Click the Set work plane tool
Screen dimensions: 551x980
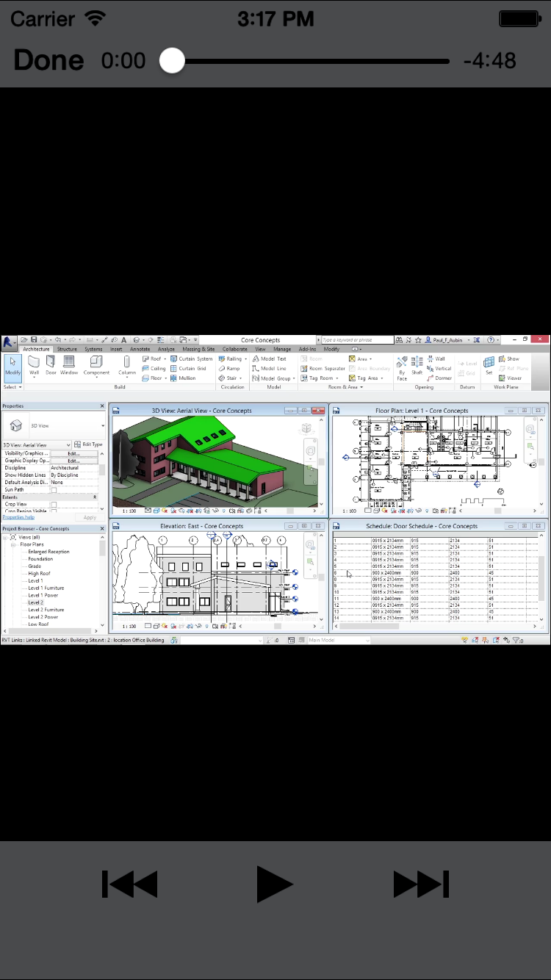click(x=489, y=366)
